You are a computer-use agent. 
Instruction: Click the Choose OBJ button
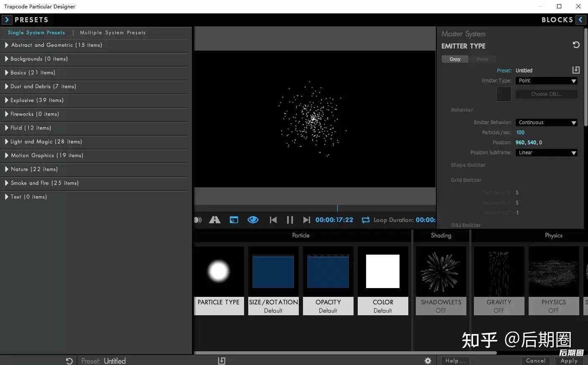point(546,94)
